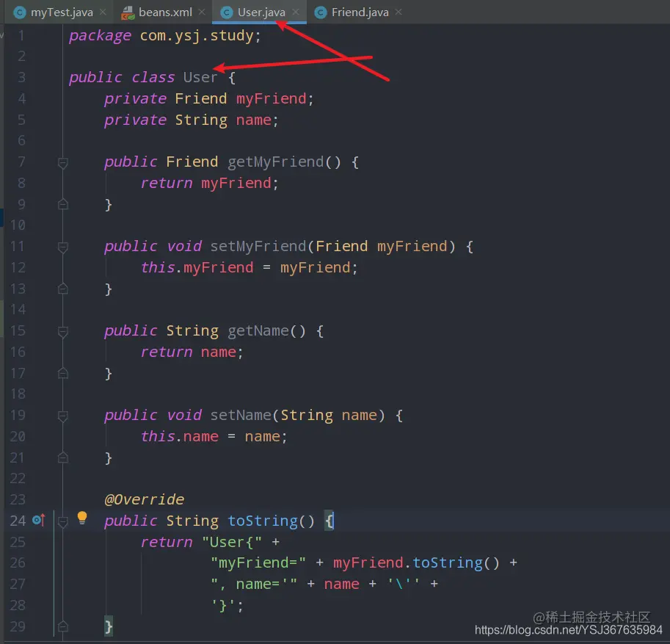Click fold end marker at line 21

click(x=63, y=457)
